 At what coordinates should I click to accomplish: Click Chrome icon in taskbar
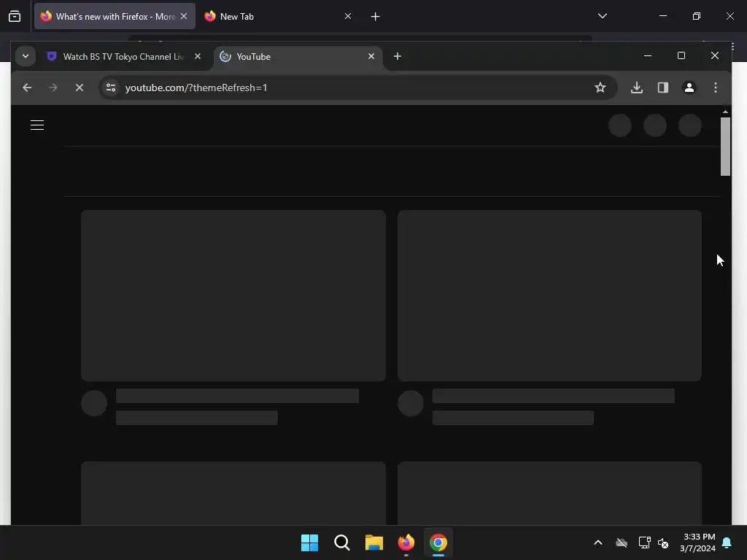pyautogui.click(x=438, y=542)
